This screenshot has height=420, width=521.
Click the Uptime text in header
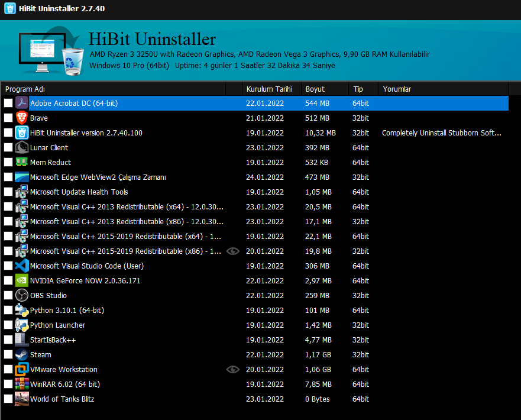255,66
